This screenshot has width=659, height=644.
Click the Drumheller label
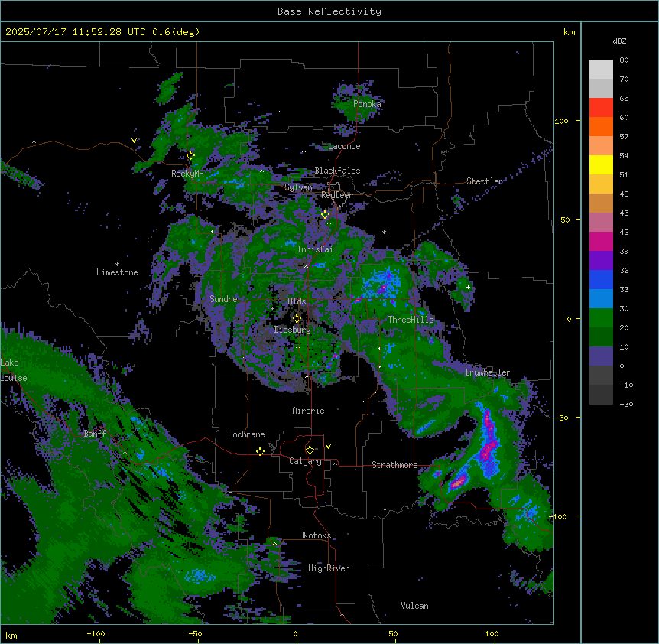click(488, 372)
